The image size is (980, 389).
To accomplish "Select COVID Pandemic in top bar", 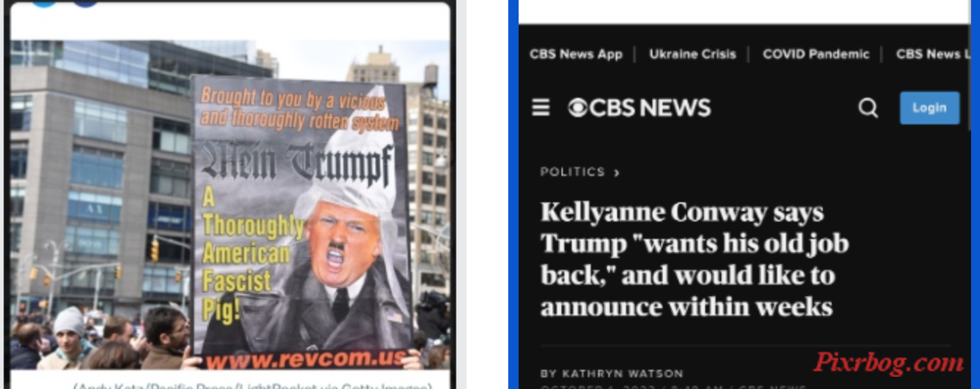I will (816, 55).
